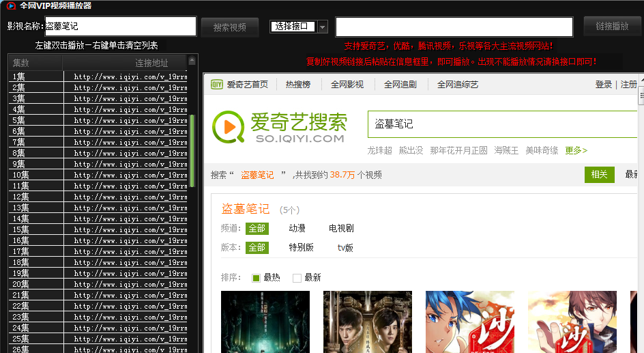
Task: Check the 最新 sort option
Action: tap(297, 278)
